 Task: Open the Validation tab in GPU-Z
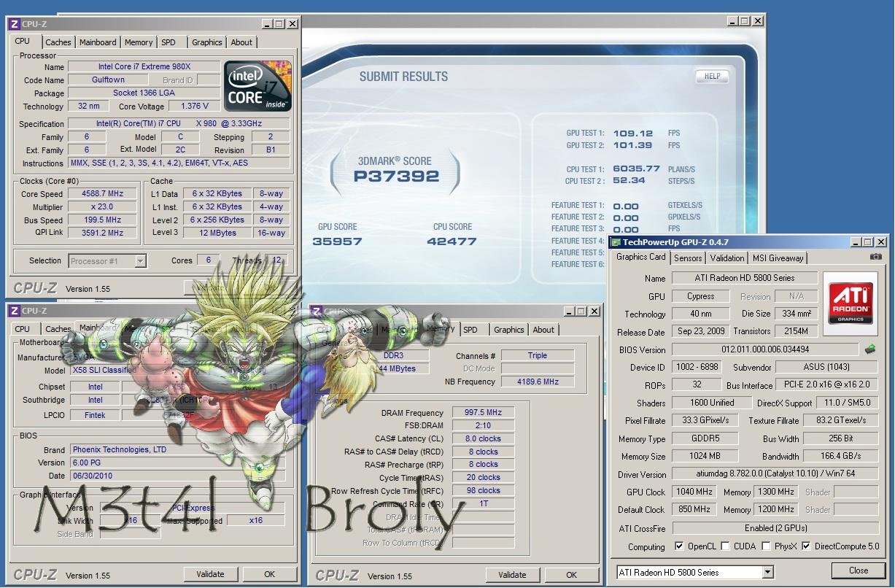(x=727, y=258)
